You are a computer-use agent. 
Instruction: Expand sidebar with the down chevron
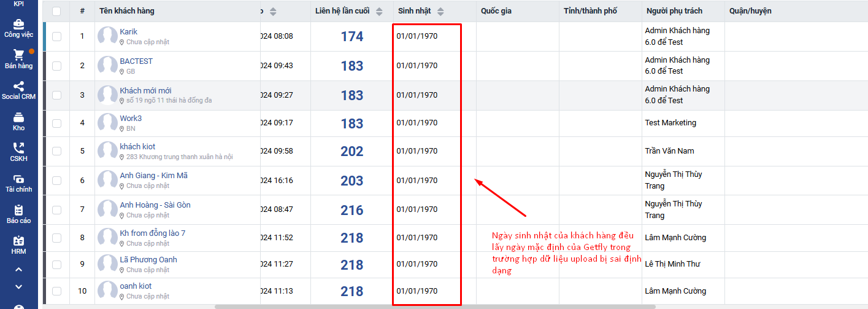18,286
